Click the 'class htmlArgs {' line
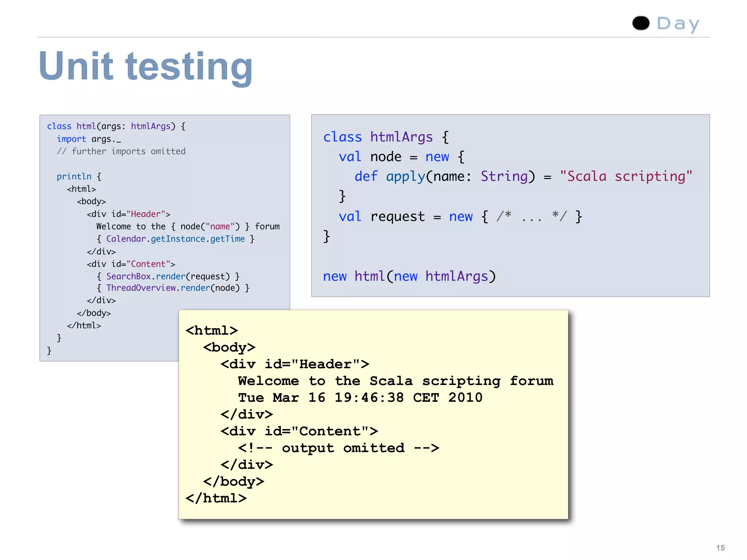747x560 pixels. (386, 137)
